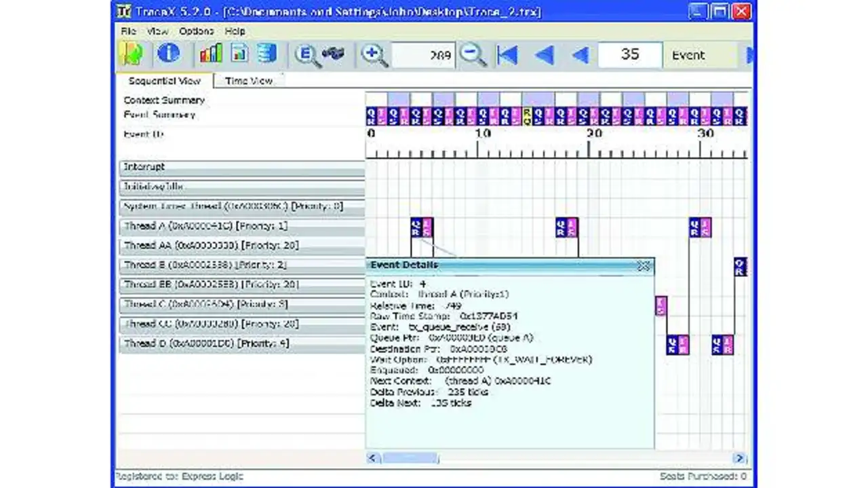Click the report document toolbar icon

click(239, 54)
